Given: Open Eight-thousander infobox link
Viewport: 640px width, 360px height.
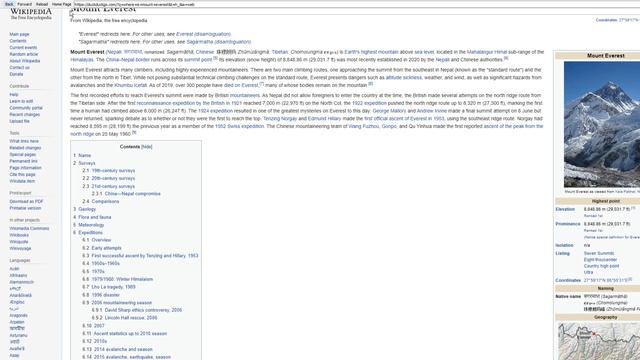Looking at the screenshot, I should 600,260.
